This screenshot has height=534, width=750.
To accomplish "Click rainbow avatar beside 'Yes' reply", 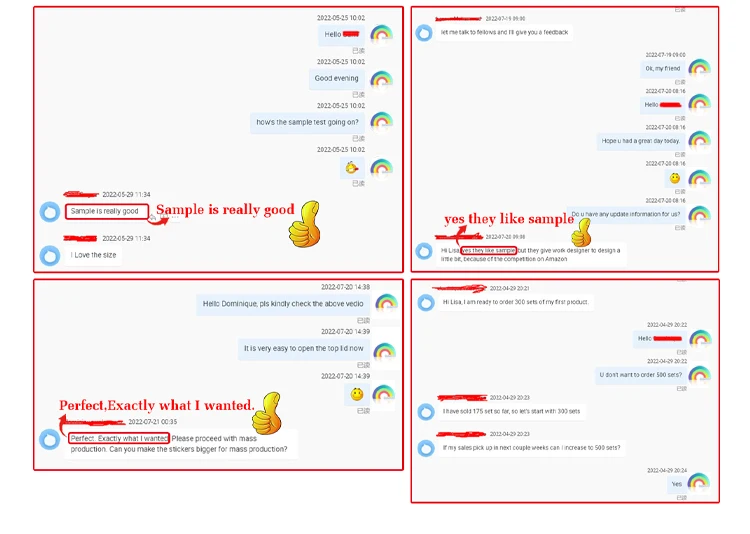I will 698,483.
